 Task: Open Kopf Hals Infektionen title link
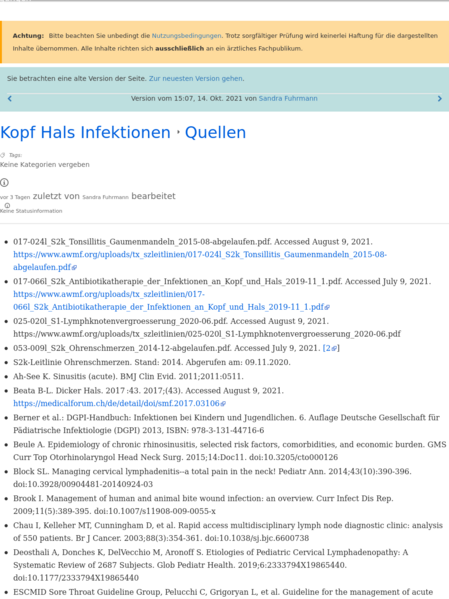[85, 133]
